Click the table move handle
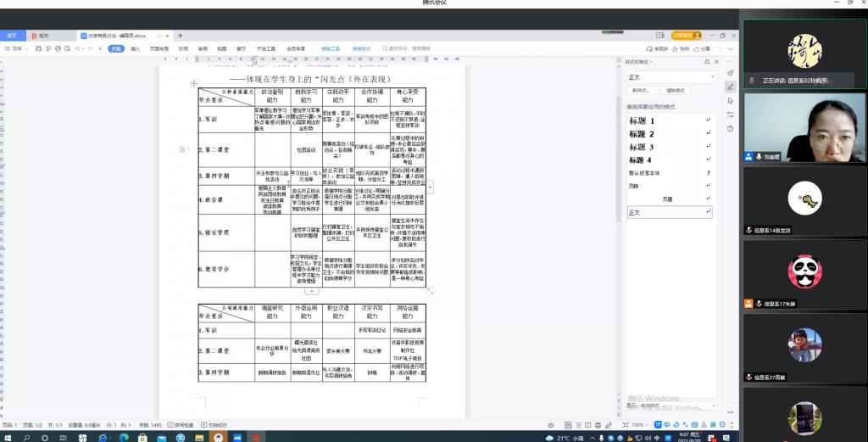868x442 pixels. [193, 82]
